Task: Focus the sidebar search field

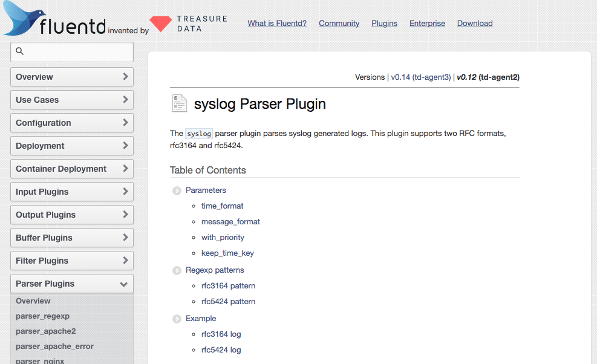Action: click(x=77, y=52)
